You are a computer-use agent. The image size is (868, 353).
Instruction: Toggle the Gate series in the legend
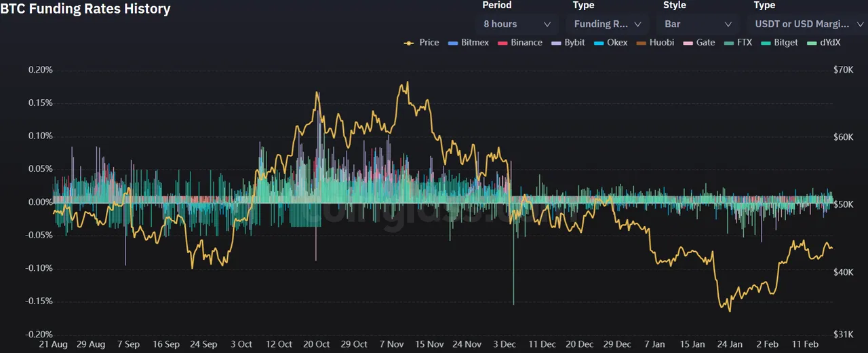[699, 42]
